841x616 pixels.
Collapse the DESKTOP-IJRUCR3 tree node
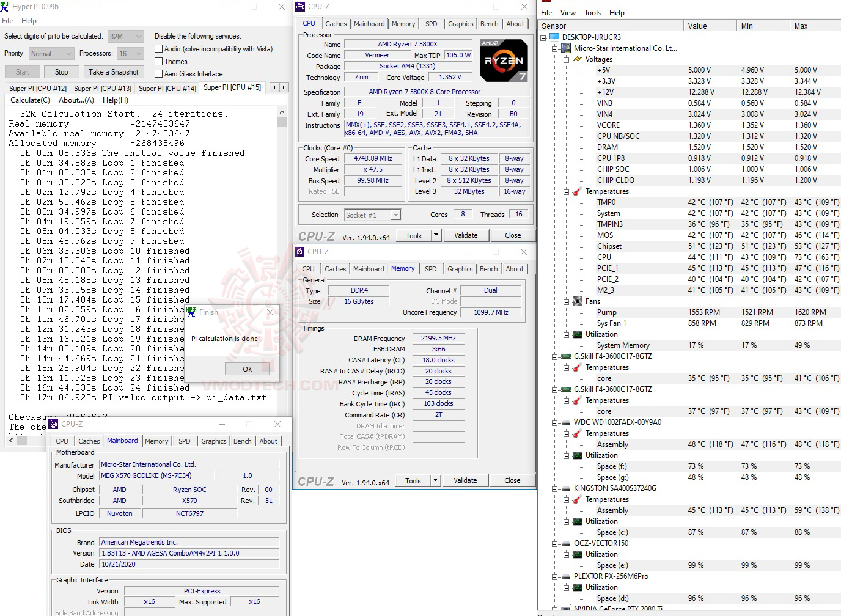coord(543,37)
